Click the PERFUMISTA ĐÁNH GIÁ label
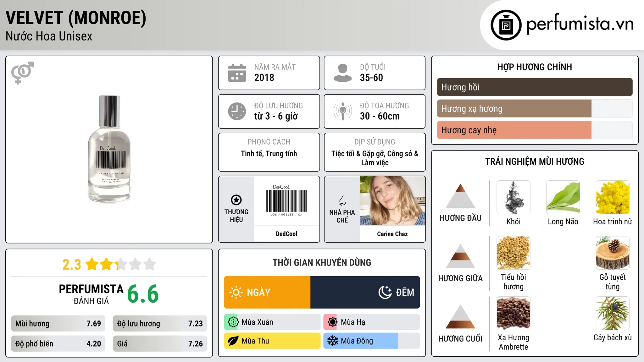 [x=91, y=294]
